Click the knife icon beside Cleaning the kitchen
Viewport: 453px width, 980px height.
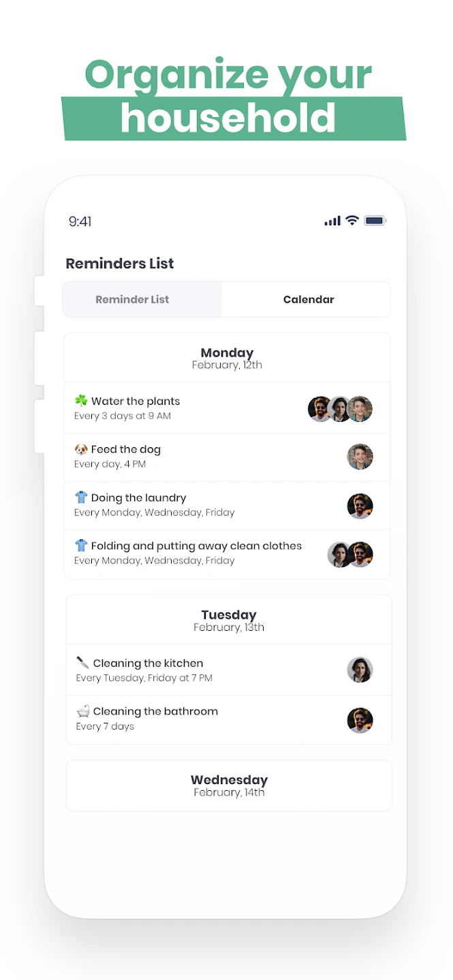[83, 663]
